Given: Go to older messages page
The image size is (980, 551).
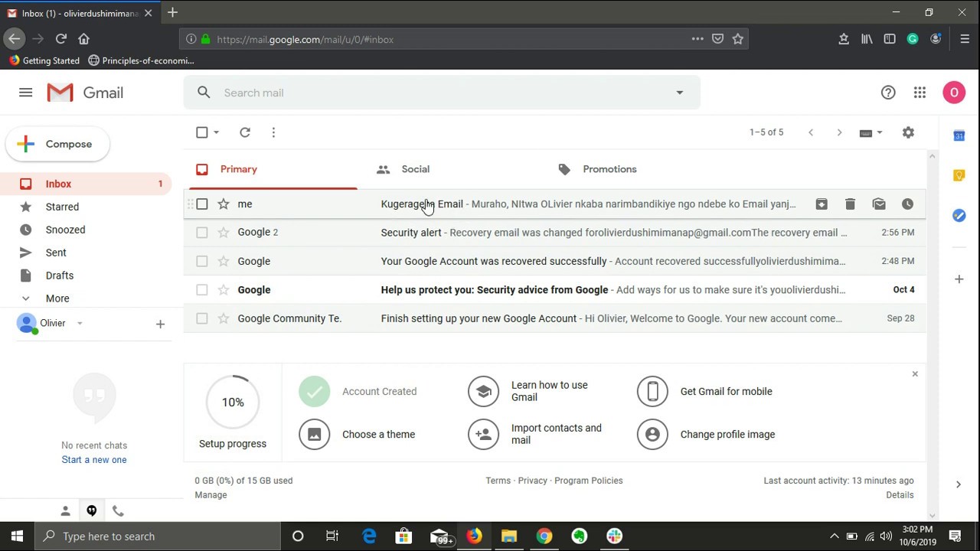Looking at the screenshot, I should point(839,132).
